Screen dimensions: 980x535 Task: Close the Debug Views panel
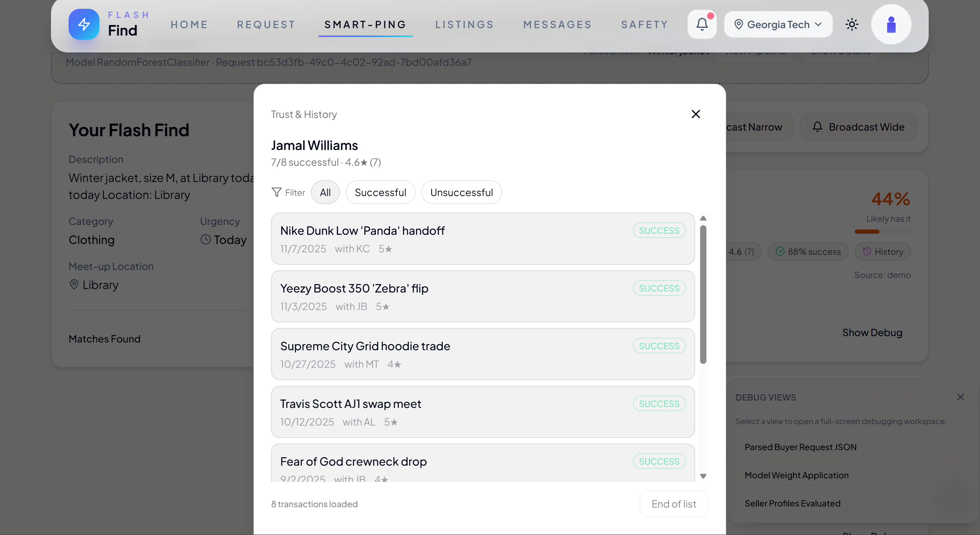point(960,397)
